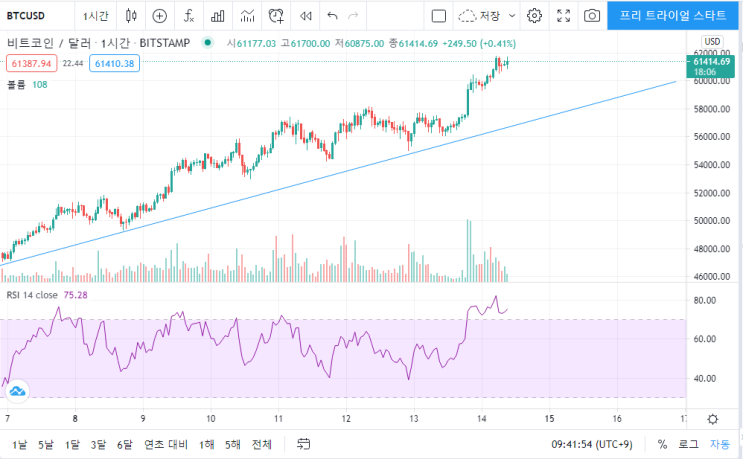743x459 pixels.
Task: Open the financials bar chart icon
Action: (217, 16)
